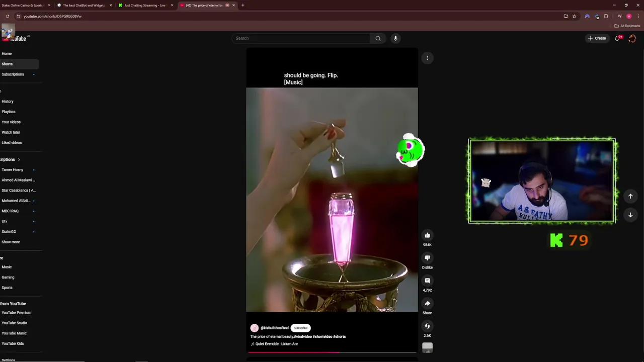Viewport: 644px width, 362px height.
Task: Open YouTube Premium in the sidebar
Action: (x=16, y=313)
